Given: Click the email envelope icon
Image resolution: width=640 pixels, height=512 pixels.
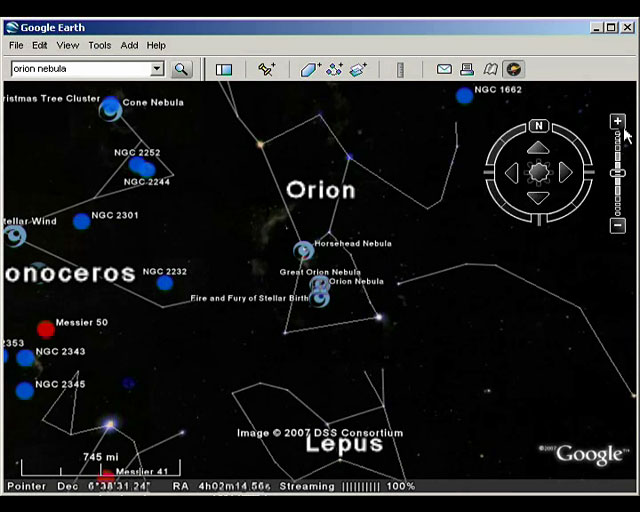Looking at the screenshot, I should [x=444, y=69].
